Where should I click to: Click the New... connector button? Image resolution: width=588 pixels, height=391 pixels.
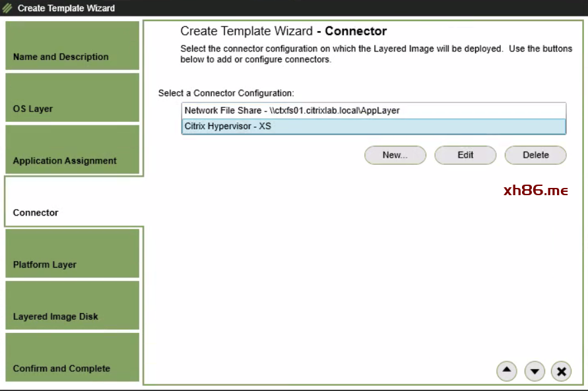click(x=395, y=155)
